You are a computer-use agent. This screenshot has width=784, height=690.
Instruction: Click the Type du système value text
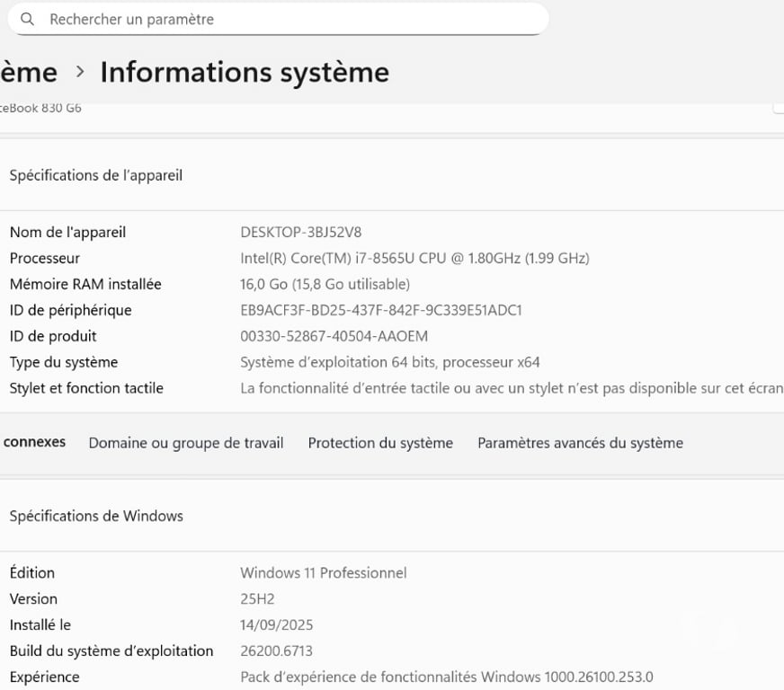pos(389,362)
